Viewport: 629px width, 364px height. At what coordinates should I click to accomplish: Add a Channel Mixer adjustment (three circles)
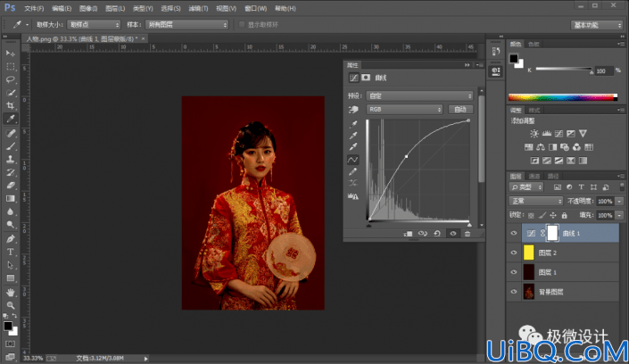tap(577, 147)
